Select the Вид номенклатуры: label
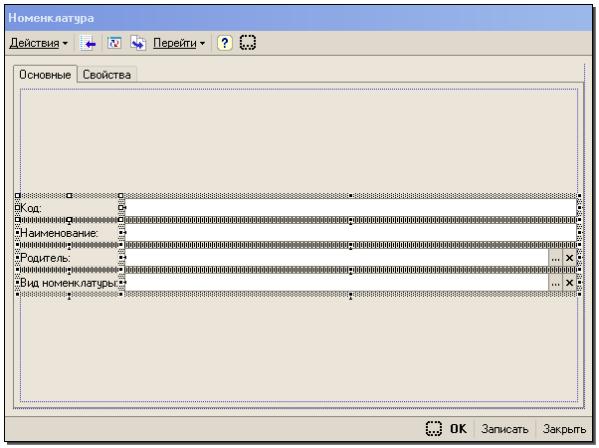599x448 pixels. tap(69, 283)
